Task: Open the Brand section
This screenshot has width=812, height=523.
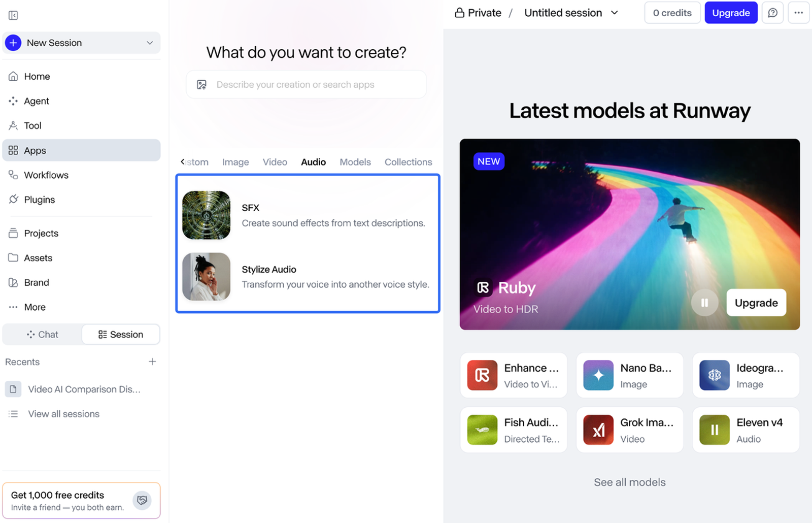Action: coord(81,282)
